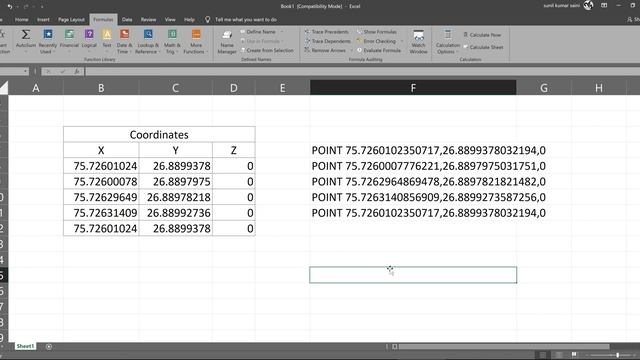Select cell POINT 75.7263140856909,26.8899273587256,0

click(x=413, y=197)
